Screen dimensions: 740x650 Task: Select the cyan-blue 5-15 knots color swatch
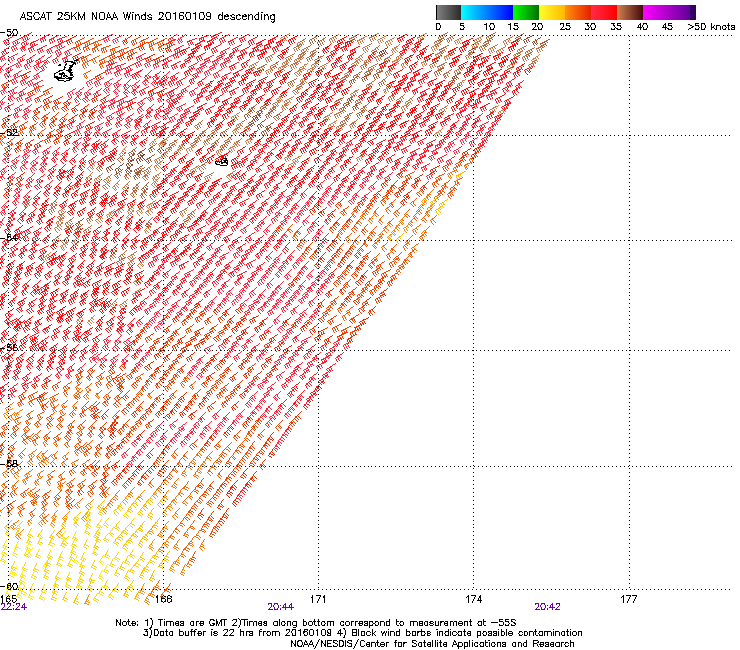487,12
